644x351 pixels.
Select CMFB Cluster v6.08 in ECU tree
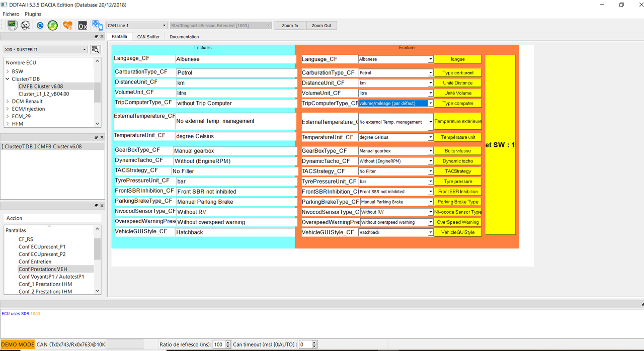(41, 86)
